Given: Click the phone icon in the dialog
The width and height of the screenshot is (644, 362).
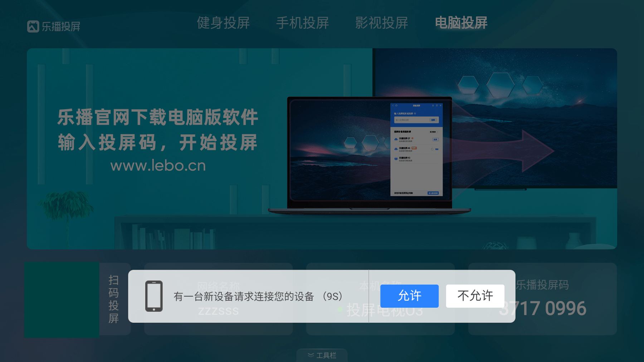Looking at the screenshot, I should coord(154,296).
